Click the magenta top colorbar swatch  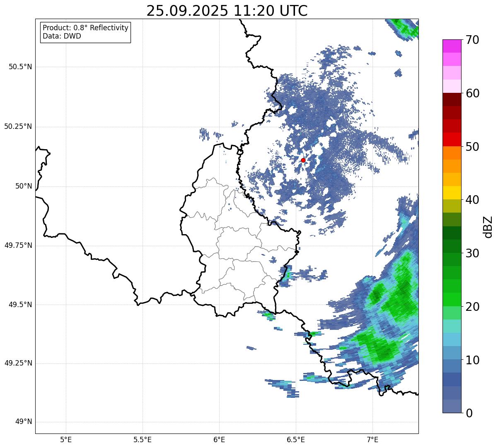pos(452,46)
